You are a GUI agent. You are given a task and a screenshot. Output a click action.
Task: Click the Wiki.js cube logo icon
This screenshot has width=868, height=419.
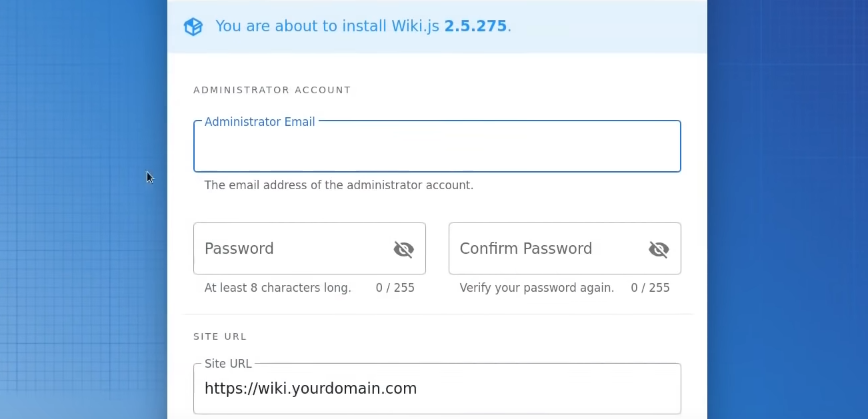pos(193,27)
